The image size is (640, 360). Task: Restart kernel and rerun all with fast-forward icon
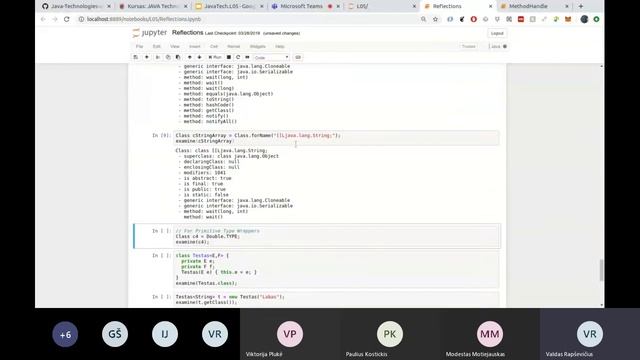coord(247,58)
